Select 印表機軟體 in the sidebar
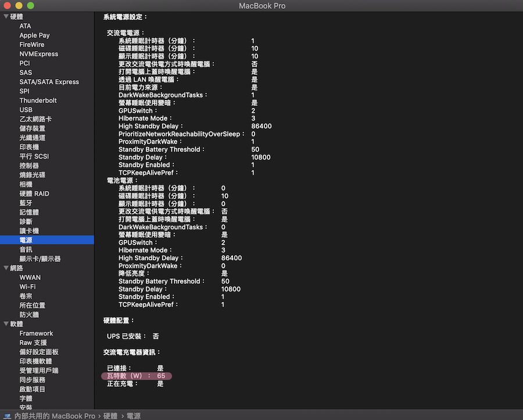Screen dimensions: 523x420 [x=35, y=362]
